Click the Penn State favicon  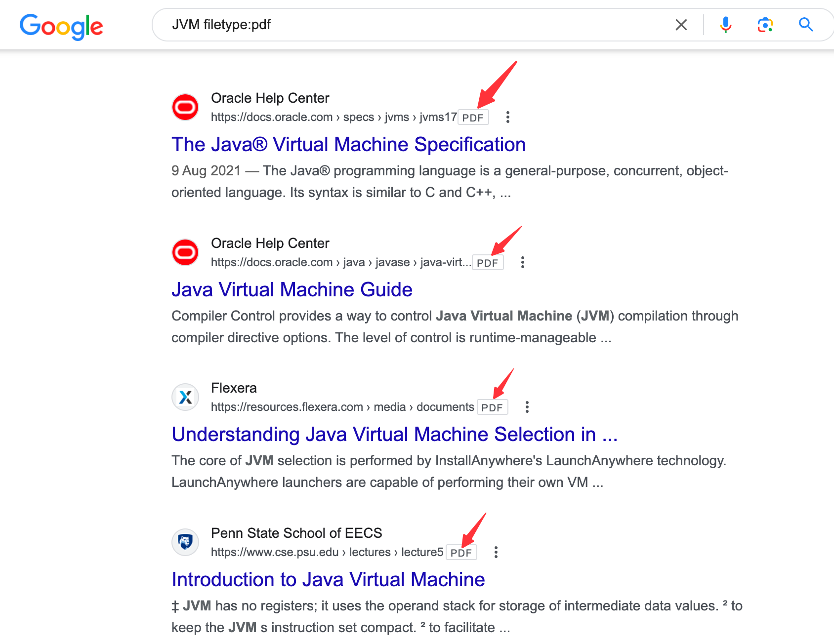click(x=185, y=542)
